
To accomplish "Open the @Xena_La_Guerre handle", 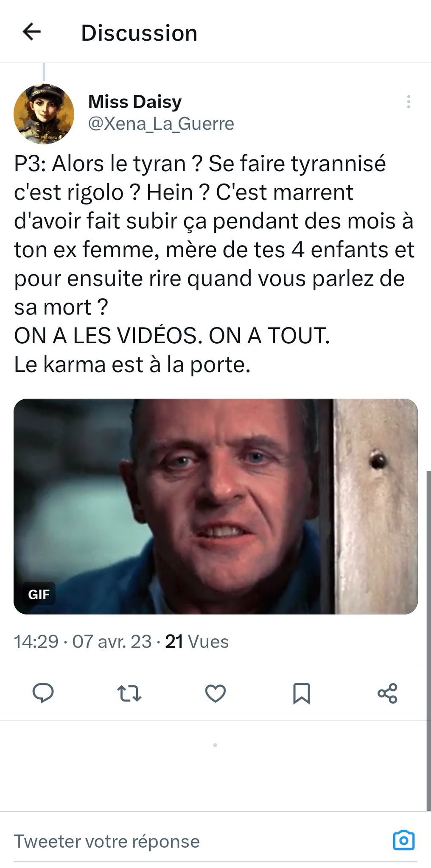I will click(161, 124).
